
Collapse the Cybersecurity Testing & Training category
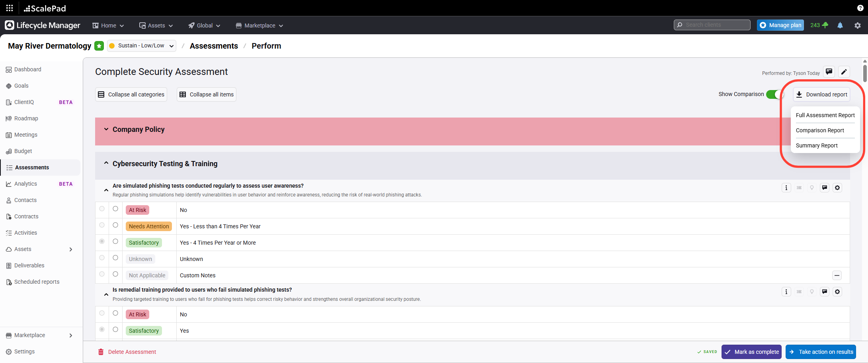[106, 163]
